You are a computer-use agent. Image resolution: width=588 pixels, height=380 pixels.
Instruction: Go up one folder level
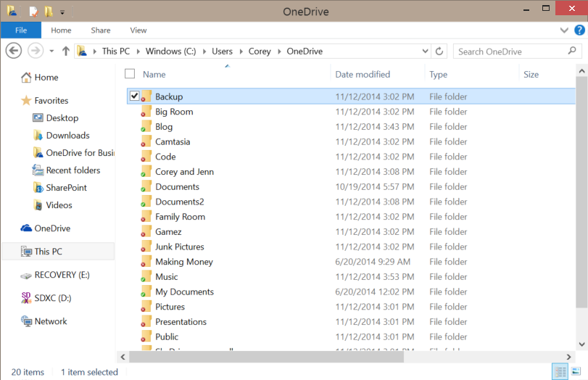pos(66,51)
